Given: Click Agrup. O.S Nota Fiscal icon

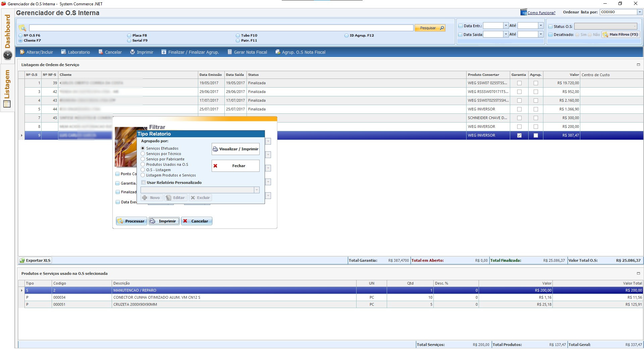Looking at the screenshot, I should 278,52.
